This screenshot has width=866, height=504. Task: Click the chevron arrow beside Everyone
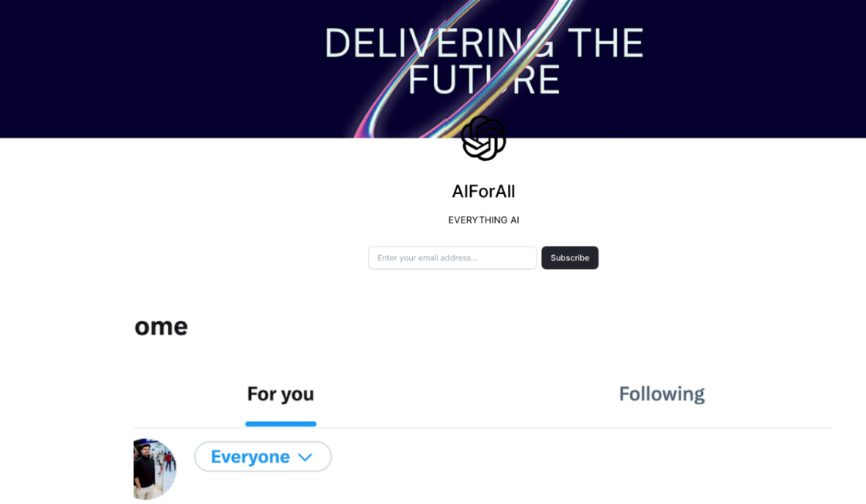coord(305,458)
